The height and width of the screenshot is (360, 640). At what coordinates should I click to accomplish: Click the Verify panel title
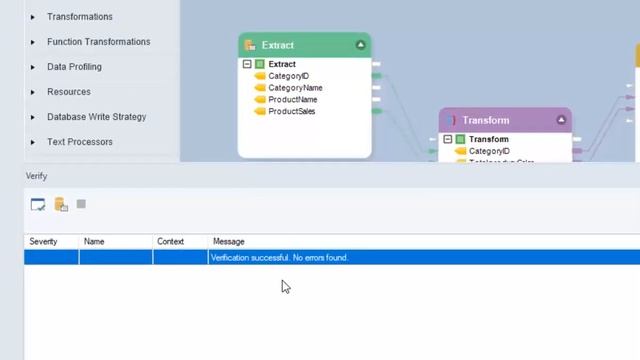click(x=36, y=176)
